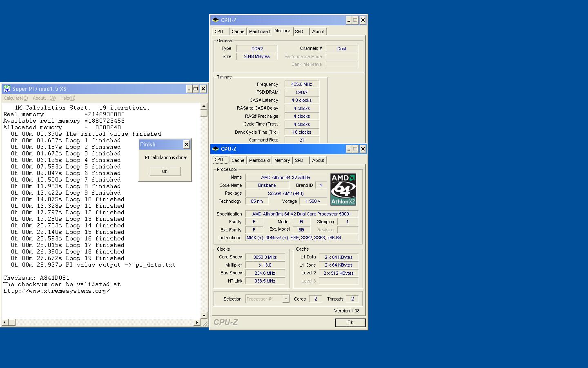
Task: Click the Bus Speed 234.6 MHz value
Action: click(265, 273)
